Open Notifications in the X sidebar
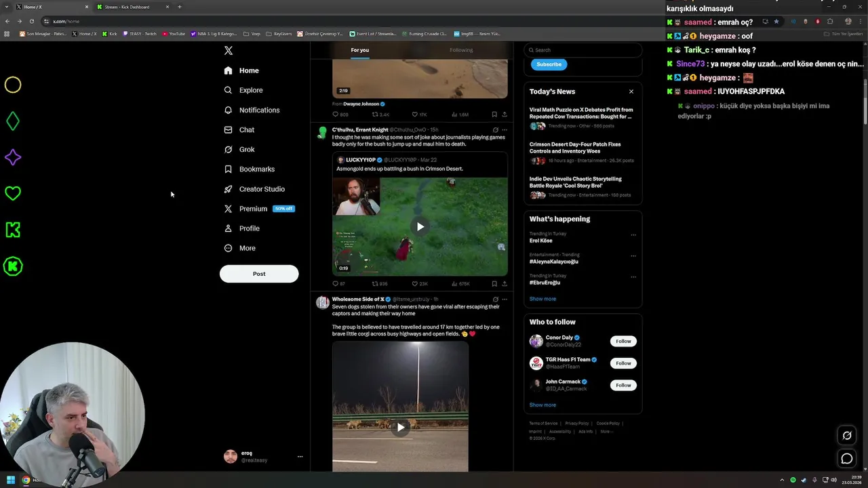The image size is (868, 488). point(252,110)
